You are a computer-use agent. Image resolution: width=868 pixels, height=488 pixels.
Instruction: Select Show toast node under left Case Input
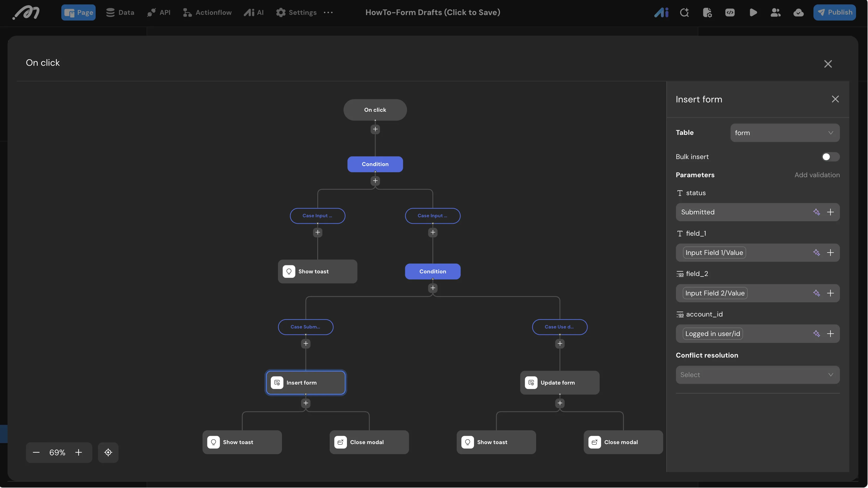pyautogui.click(x=317, y=271)
